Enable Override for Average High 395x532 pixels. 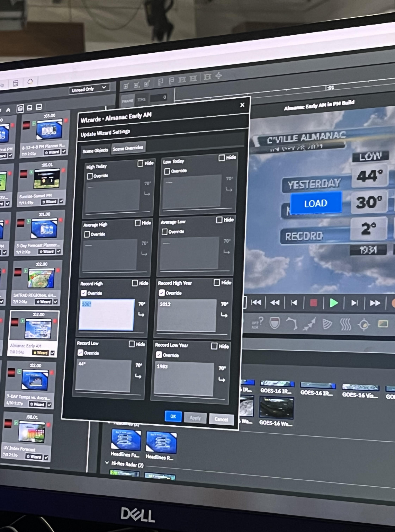coord(87,234)
